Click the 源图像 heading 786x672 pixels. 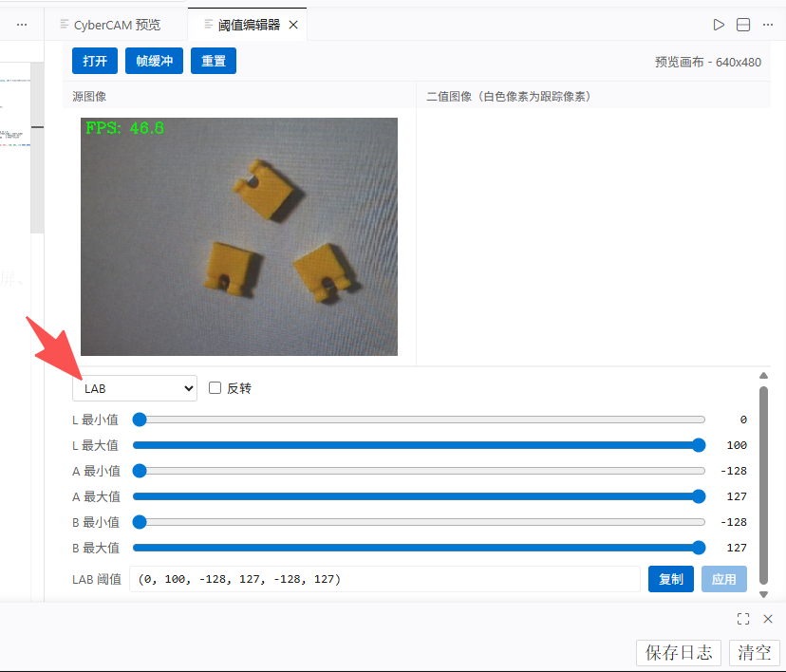[89, 96]
